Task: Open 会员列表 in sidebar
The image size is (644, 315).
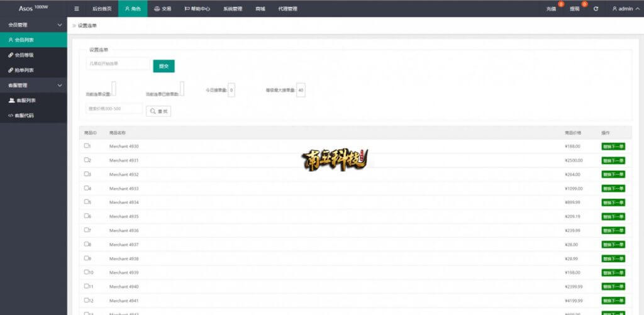Action: [33, 40]
